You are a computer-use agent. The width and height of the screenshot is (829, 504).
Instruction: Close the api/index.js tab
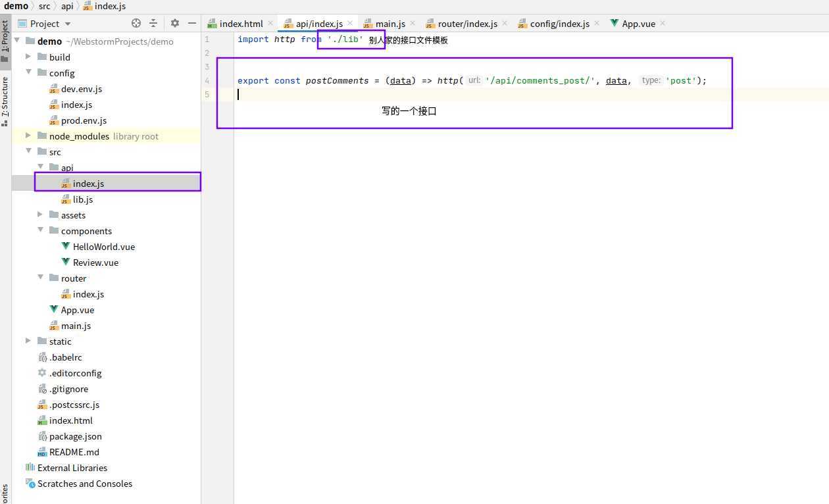[x=350, y=23]
